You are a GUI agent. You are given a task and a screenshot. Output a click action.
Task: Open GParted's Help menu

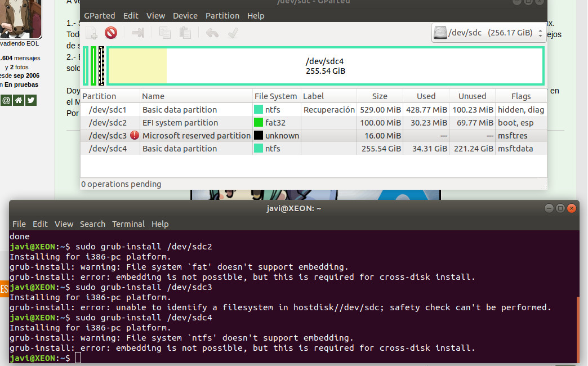256,16
